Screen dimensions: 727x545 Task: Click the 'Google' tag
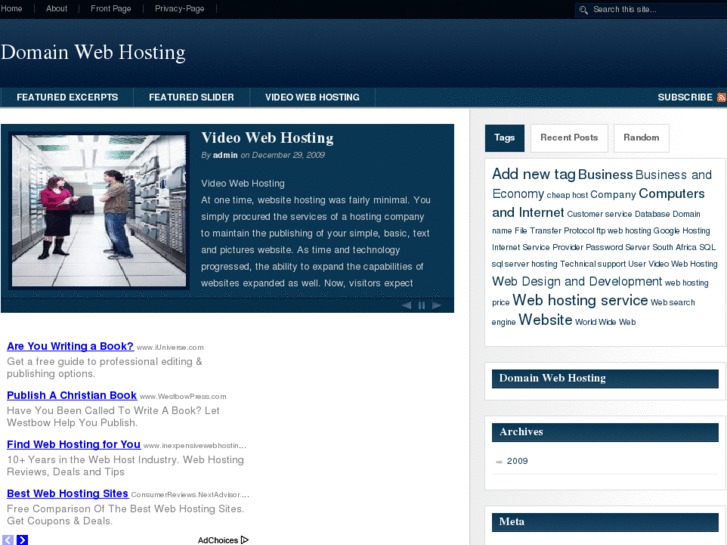(667, 231)
